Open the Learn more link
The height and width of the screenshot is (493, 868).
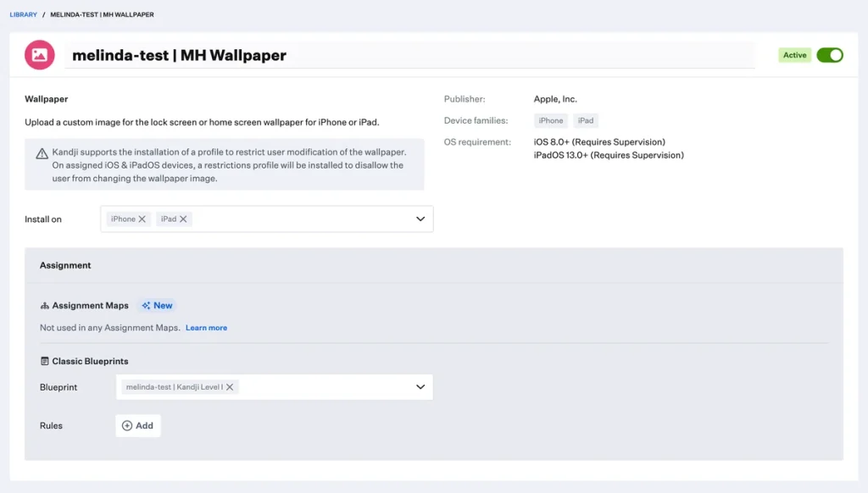[x=206, y=328]
